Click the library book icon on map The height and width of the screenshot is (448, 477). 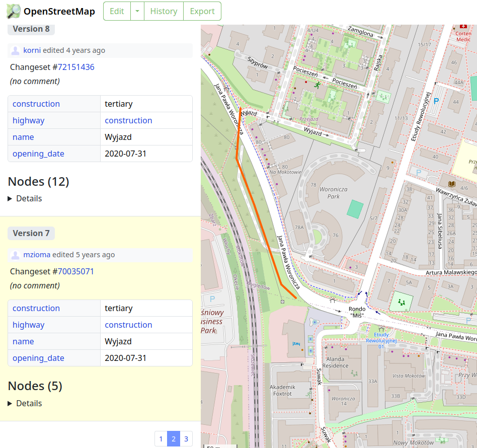451,184
